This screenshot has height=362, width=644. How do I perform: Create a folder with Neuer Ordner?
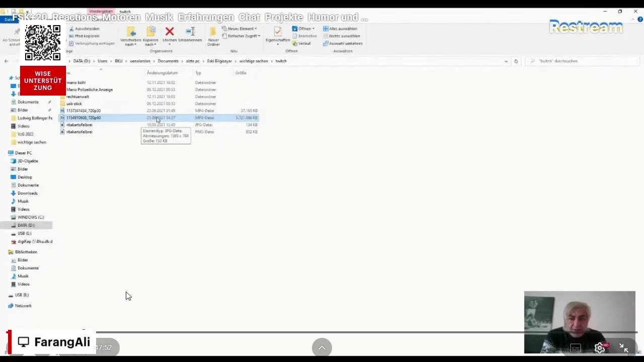pyautogui.click(x=213, y=36)
